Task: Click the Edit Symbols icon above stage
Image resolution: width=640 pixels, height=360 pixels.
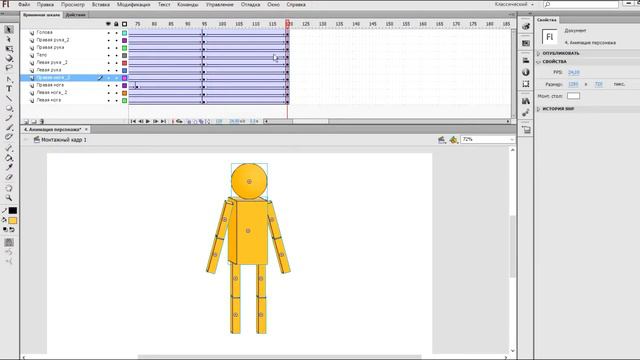Action: pyautogui.click(x=453, y=140)
